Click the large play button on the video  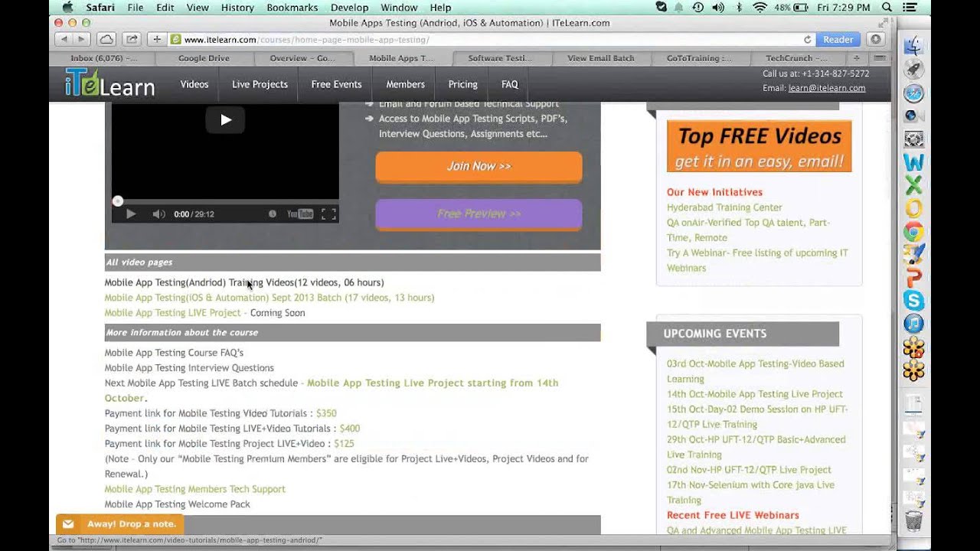click(x=225, y=119)
